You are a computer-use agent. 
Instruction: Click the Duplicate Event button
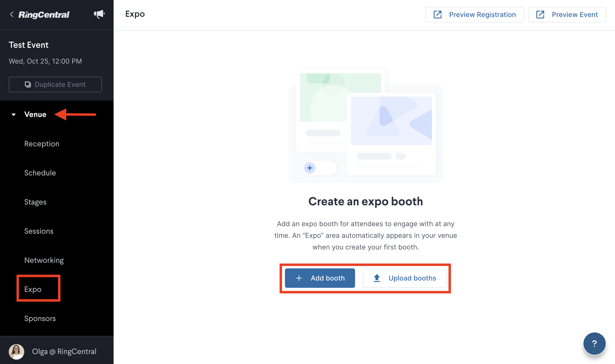coord(55,84)
